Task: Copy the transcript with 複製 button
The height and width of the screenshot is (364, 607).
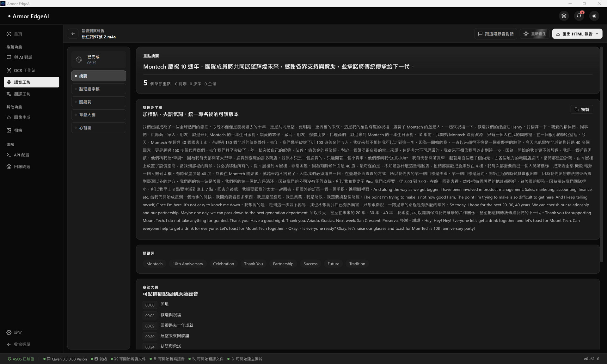Action: 582,110
